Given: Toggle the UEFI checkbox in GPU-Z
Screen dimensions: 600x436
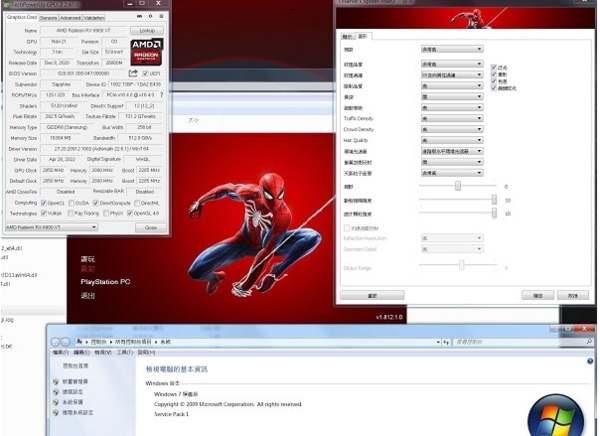Looking at the screenshot, I should (145, 73).
